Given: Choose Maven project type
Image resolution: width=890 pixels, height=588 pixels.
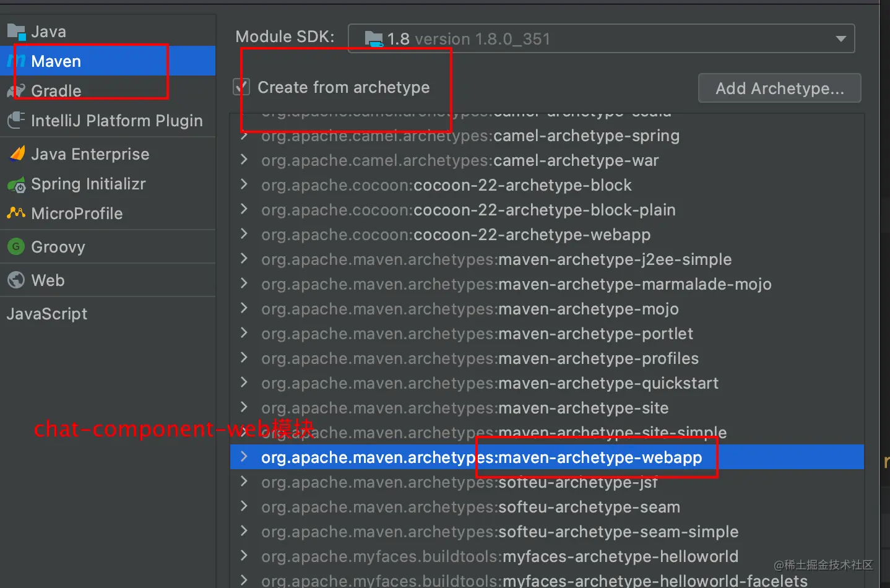Looking at the screenshot, I should 108,61.
